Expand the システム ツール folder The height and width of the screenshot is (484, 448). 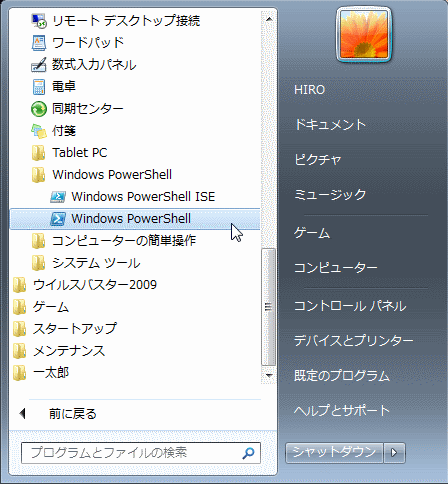[x=86, y=263]
